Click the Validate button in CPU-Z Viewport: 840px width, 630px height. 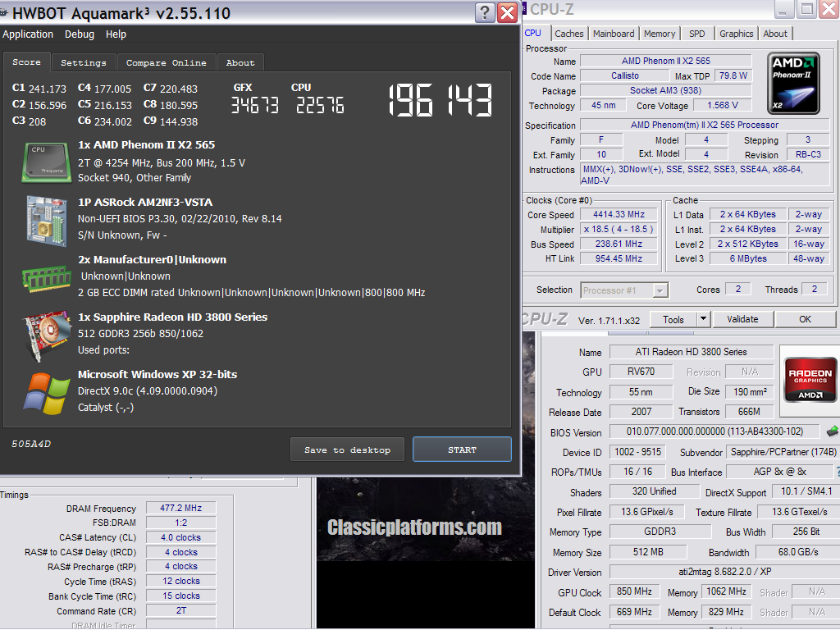click(x=742, y=319)
